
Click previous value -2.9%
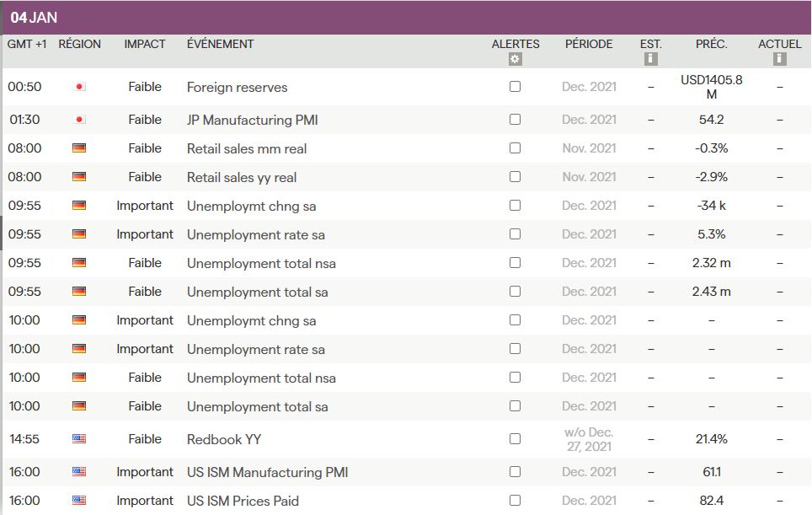712,177
